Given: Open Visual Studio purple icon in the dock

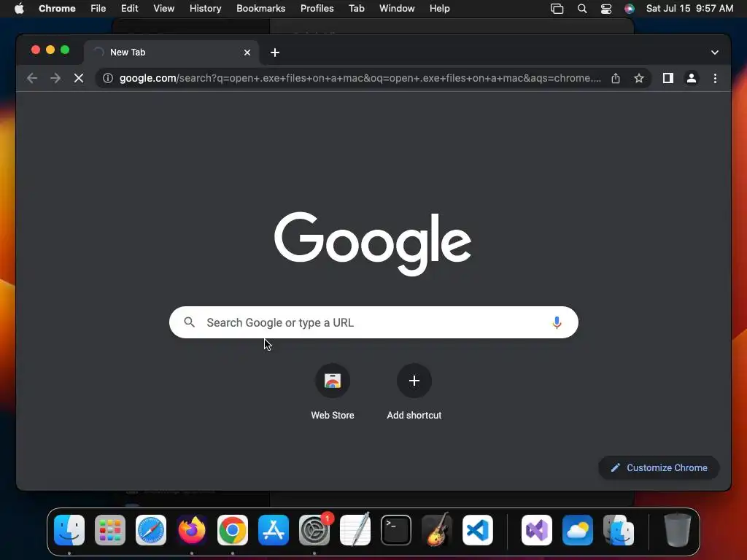Looking at the screenshot, I should point(537,530).
